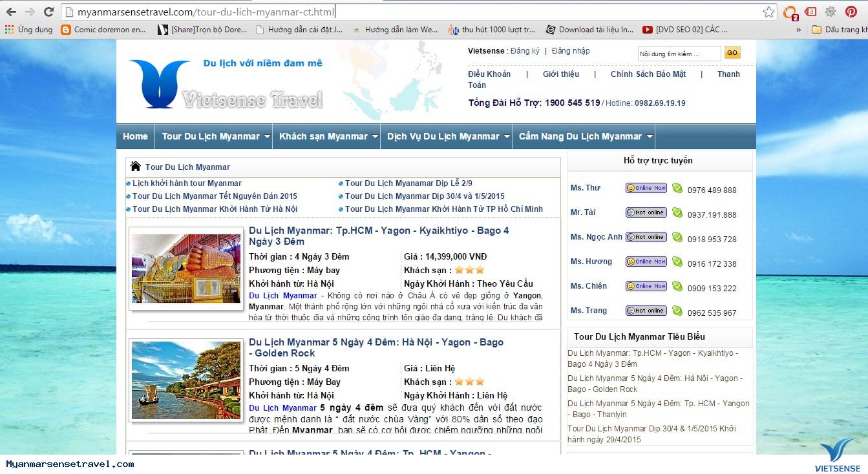Click the browser reload icon
Image resolution: width=868 pixels, height=474 pixels.
tap(48, 11)
